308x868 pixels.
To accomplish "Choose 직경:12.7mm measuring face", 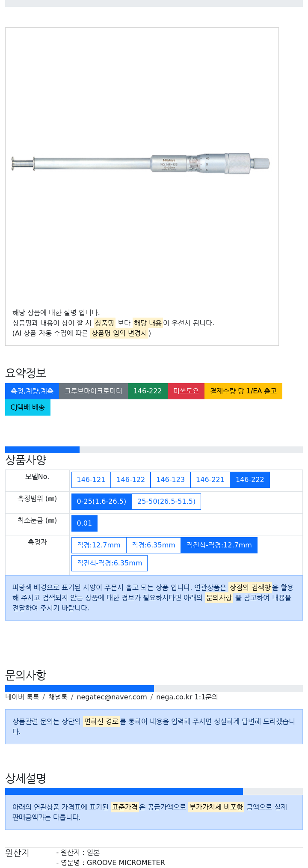I will point(98,545).
